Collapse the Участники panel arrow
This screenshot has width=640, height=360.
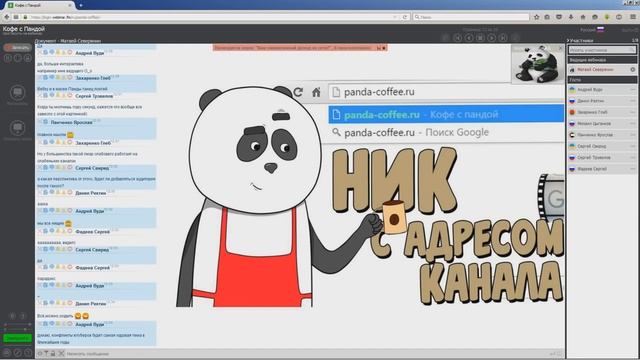[568, 40]
